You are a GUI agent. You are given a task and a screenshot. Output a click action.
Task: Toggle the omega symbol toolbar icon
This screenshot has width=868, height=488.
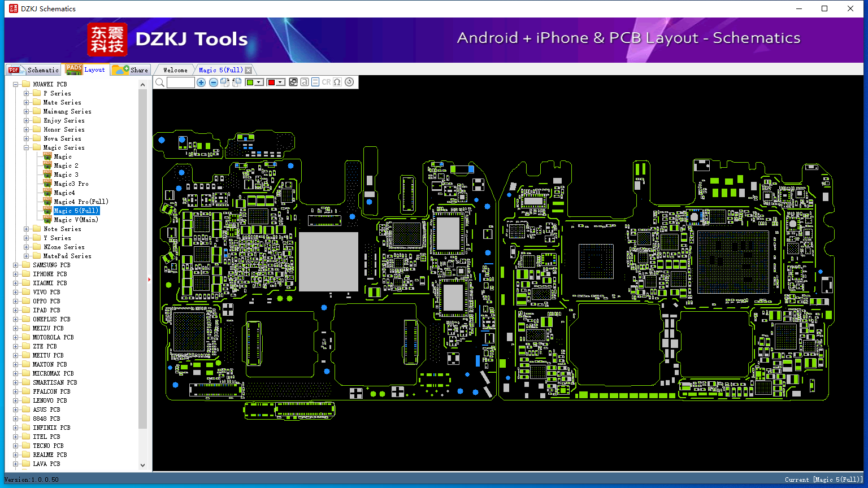coord(337,82)
